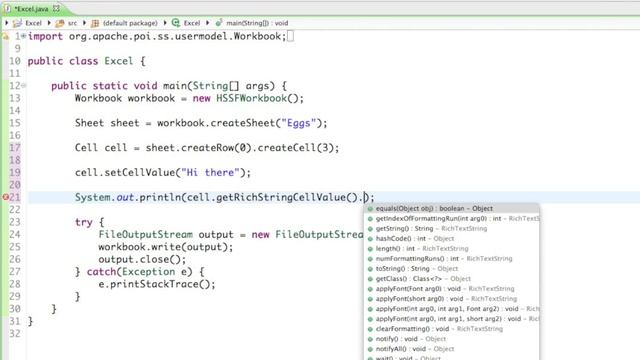Image resolution: width=640 pixels, height=360 pixels.
Task: Choose length() from autocomplete list
Action: (x=451, y=249)
